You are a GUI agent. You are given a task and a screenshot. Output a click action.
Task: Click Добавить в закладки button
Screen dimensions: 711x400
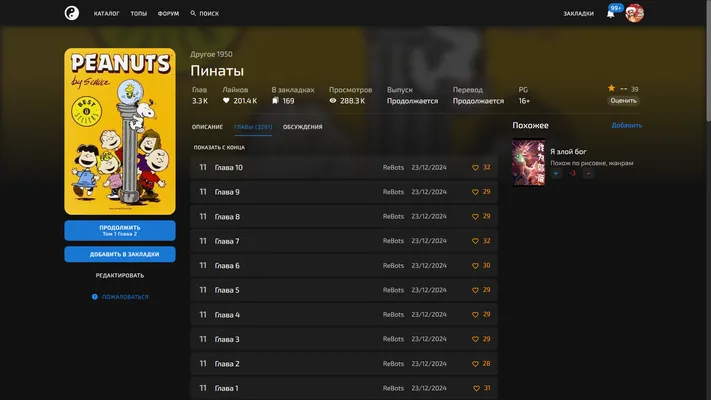120,254
